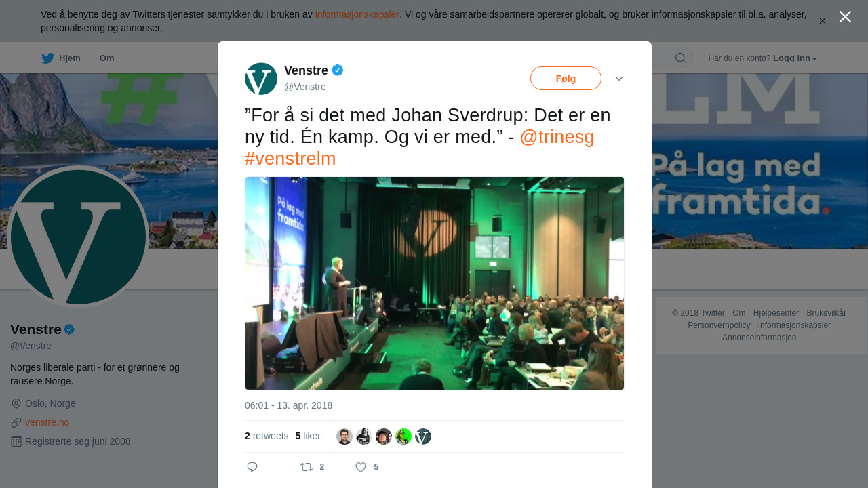Open the Twitter bird Hjem icon
The width and height of the screenshot is (868, 488).
(47, 58)
